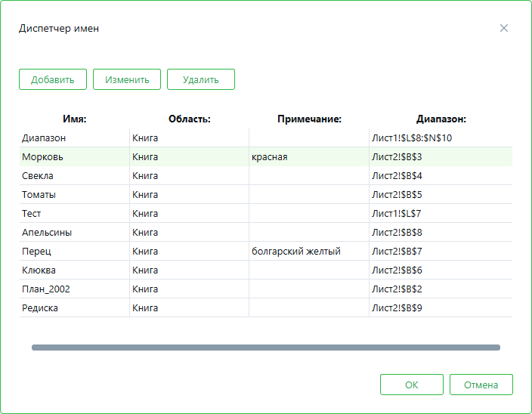
Task: Sort by the Имя column header
Action: point(74,119)
